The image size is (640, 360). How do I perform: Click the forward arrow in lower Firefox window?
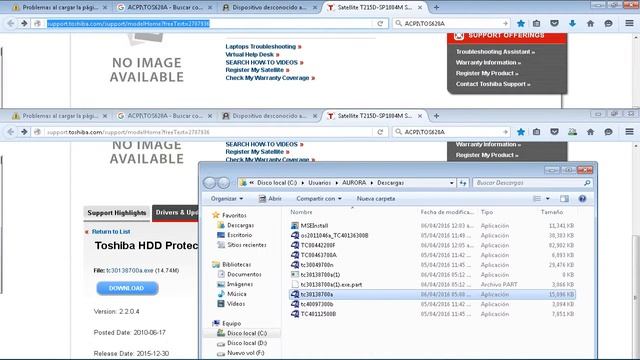click(x=24, y=132)
